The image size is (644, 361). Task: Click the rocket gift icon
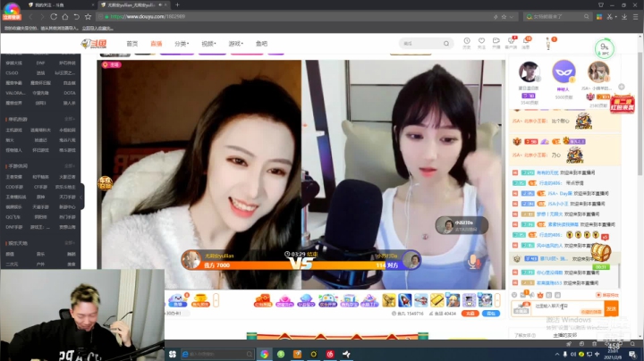coord(404,300)
